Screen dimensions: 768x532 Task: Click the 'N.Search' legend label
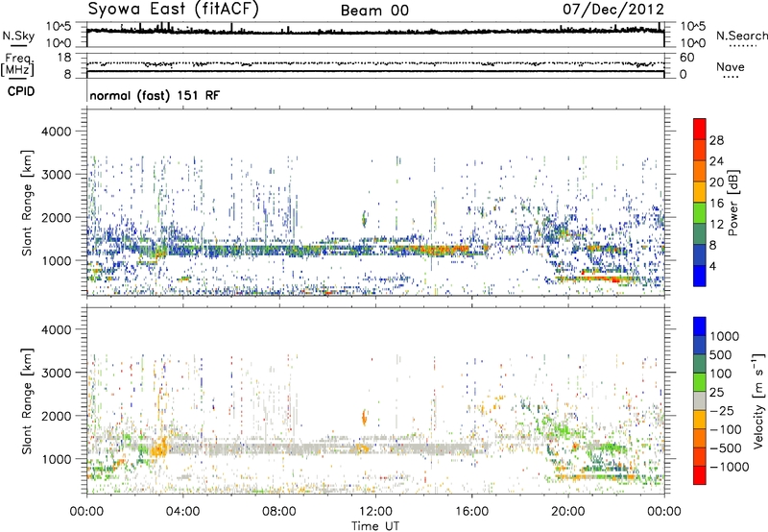point(741,36)
